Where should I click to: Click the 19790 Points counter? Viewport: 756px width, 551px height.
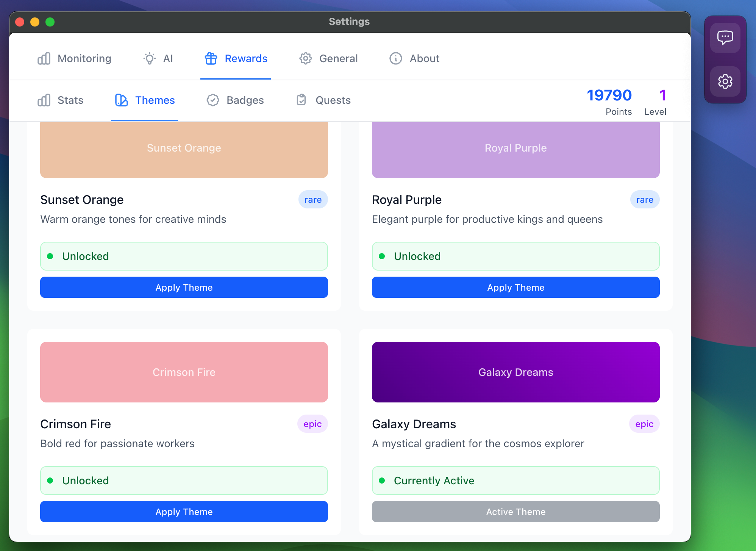(609, 95)
